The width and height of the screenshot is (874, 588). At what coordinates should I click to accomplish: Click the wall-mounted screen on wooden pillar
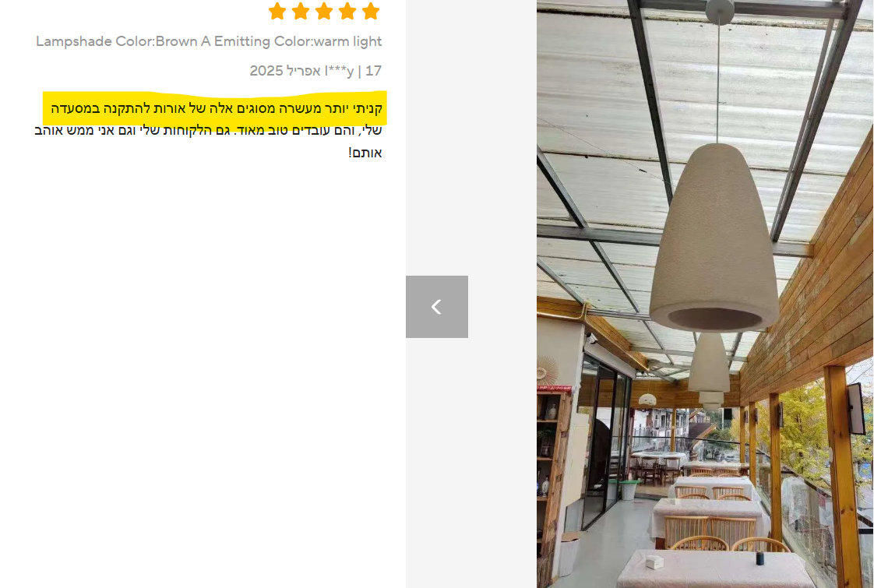(x=855, y=407)
